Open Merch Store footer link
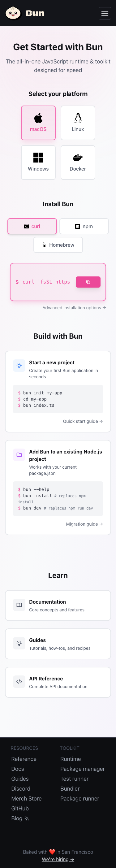Viewport: 116px width, 868px height. [27, 799]
